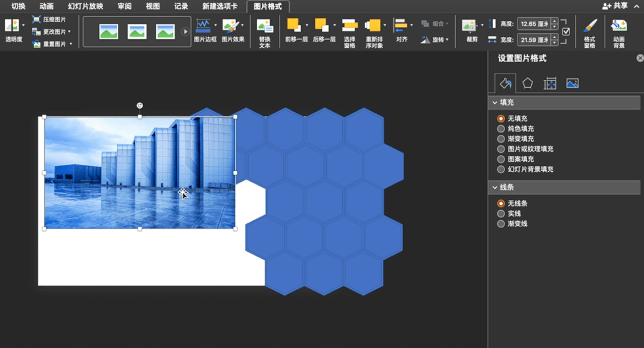Select 无线条 no line option
644x348 pixels.
tap(512, 203)
